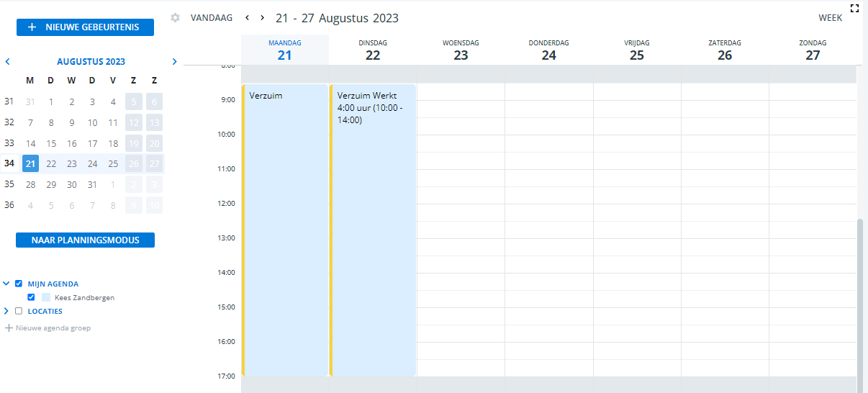Viewport: 868px width, 393px height.
Task: Toggle Mijn Agenda checkbox
Action: pyautogui.click(x=19, y=284)
